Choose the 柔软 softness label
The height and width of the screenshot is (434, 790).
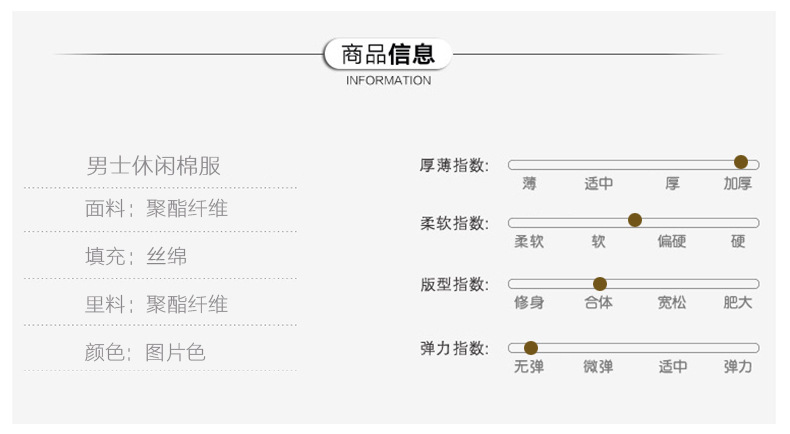(529, 242)
